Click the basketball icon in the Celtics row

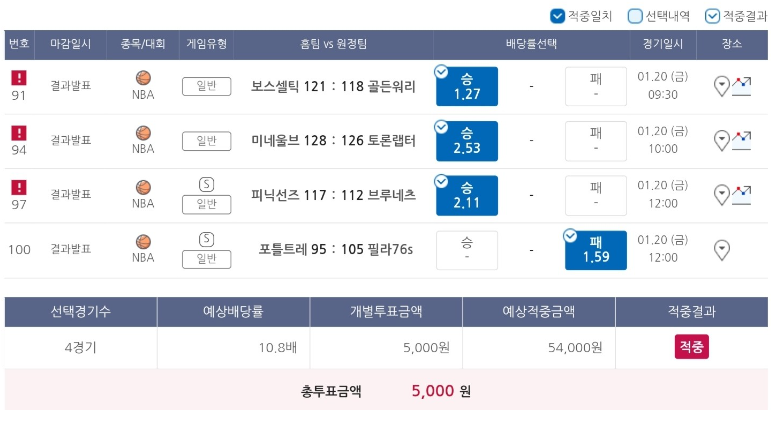(x=143, y=78)
